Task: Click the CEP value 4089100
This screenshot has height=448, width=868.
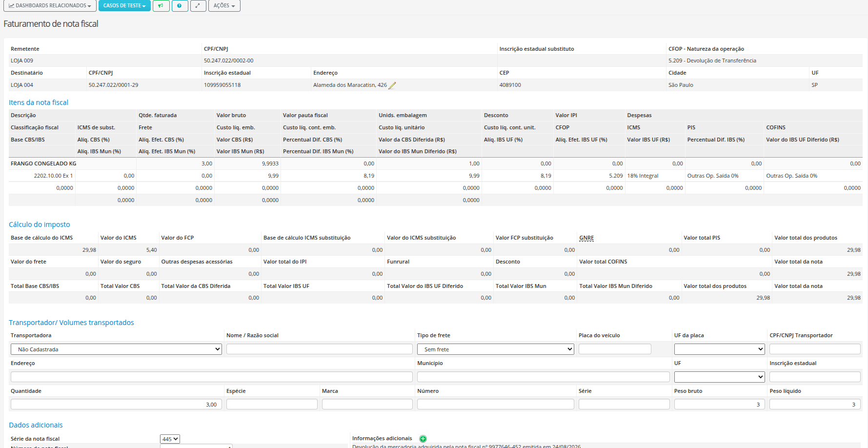Action: pyautogui.click(x=510, y=85)
